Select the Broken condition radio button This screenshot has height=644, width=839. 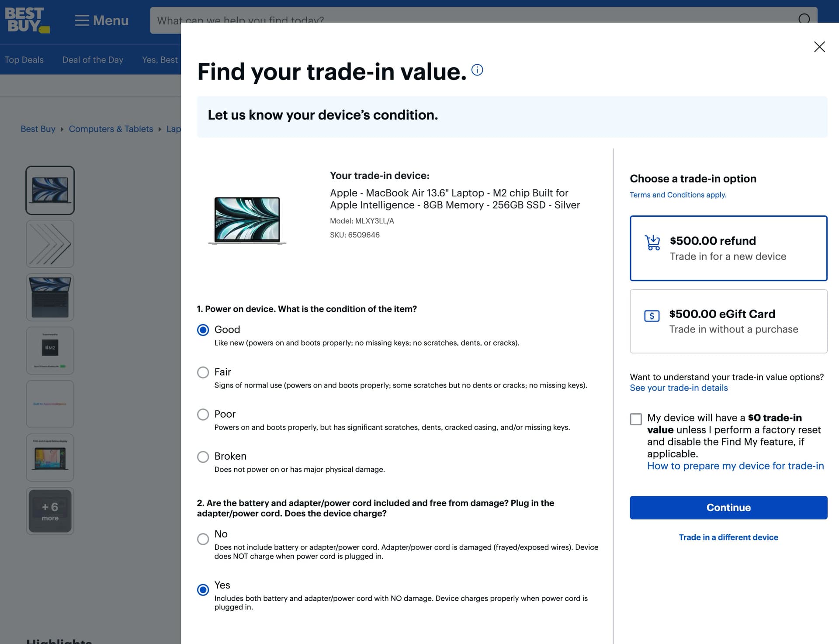203,457
